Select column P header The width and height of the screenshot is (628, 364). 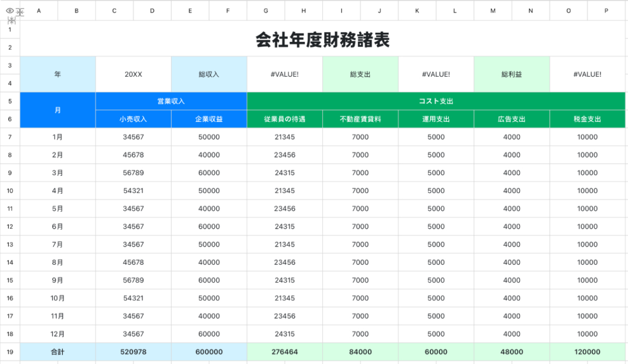pyautogui.click(x=607, y=10)
